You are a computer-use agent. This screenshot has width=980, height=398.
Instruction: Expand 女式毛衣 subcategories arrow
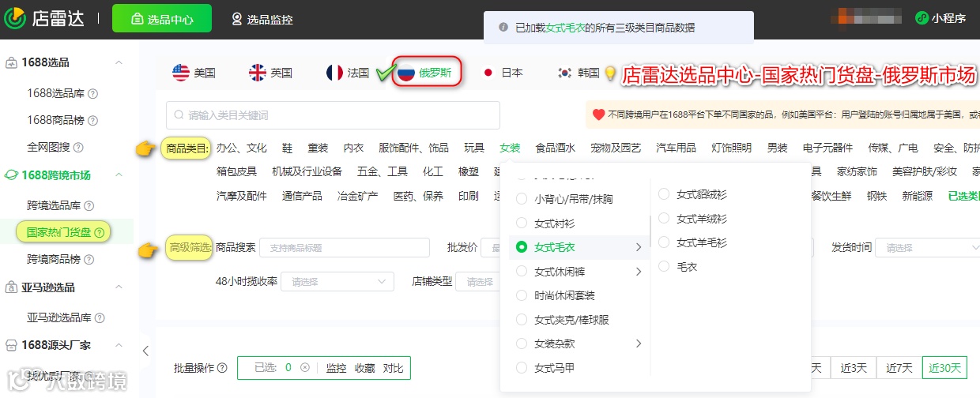point(639,248)
